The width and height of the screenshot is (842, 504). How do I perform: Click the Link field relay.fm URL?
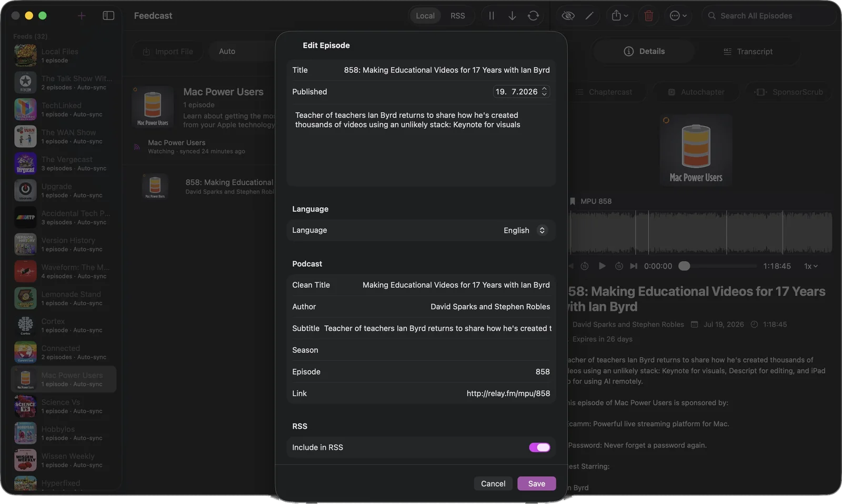coord(421,393)
